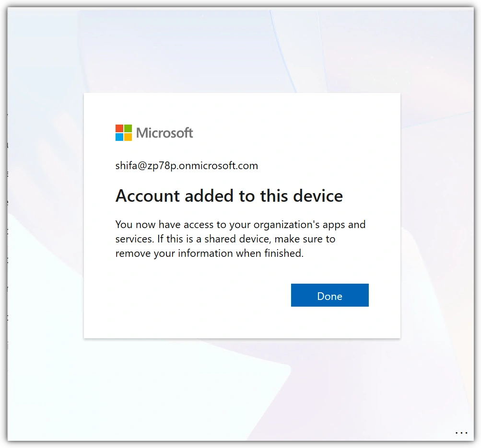This screenshot has height=448, width=481.
Task: Click the word 'device' in the heading
Action: (318, 196)
